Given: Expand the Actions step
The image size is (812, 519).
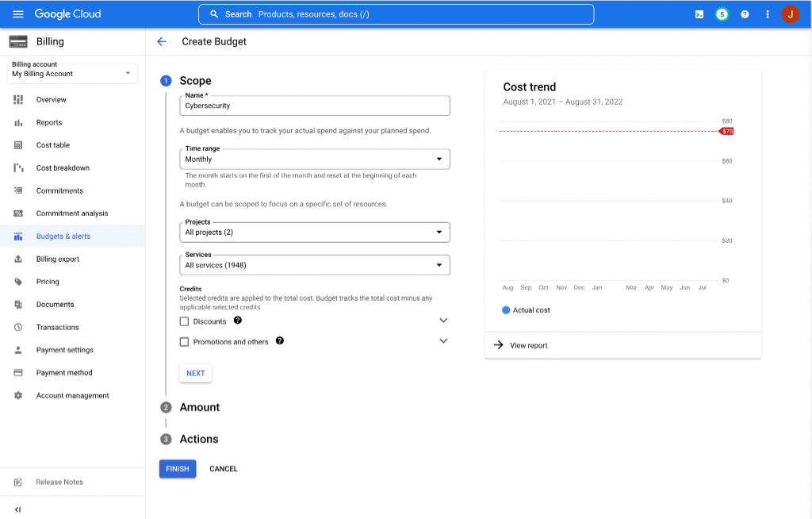Looking at the screenshot, I should (x=199, y=439).
